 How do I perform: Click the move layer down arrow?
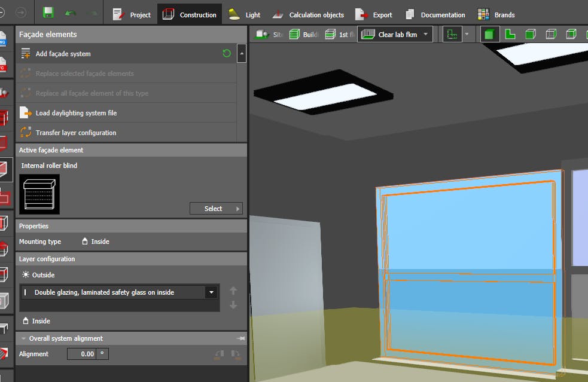click(233, 305)
